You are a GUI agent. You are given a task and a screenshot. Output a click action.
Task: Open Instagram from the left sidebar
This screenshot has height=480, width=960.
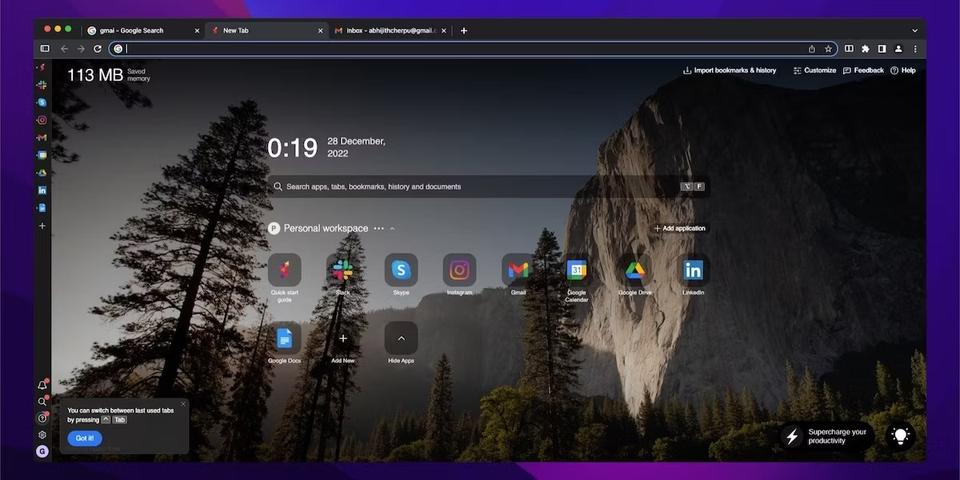point(42,120)
